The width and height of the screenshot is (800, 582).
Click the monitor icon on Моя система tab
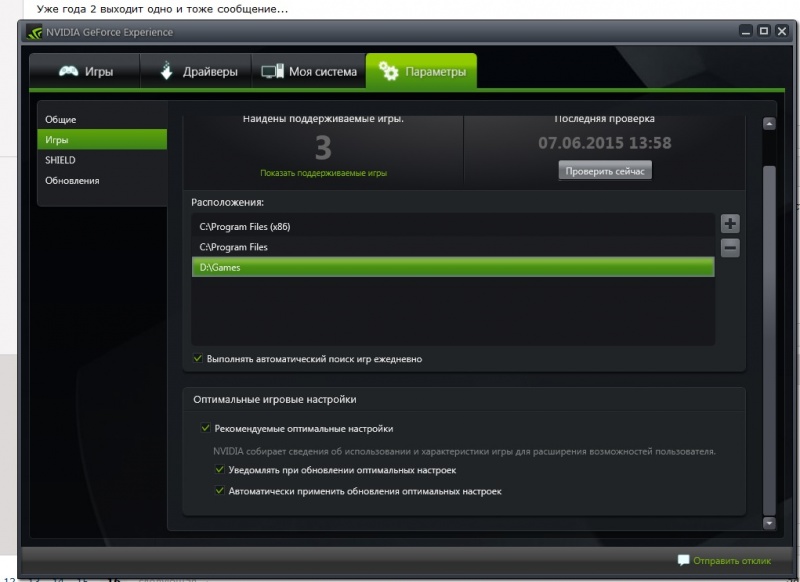pos(272,71)
